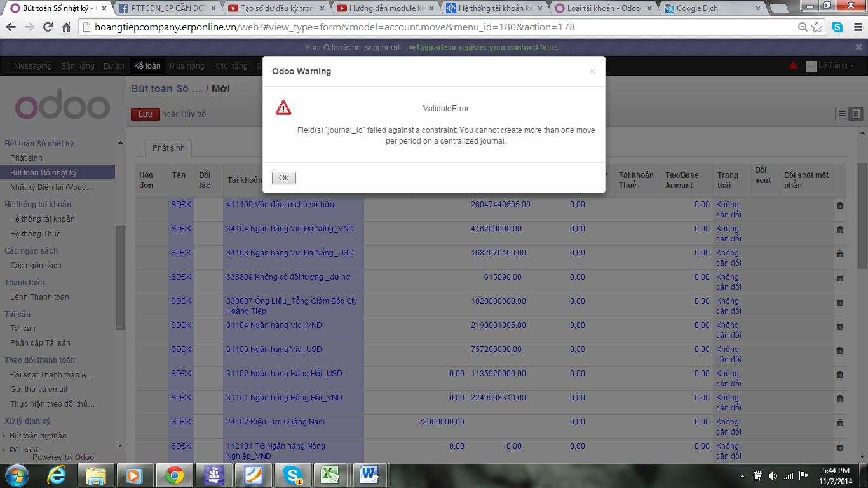Viewport: 868px width, 488px height.
Task: Open Gửi thư và email in sidebar
Action: click(x=39, y=389)
